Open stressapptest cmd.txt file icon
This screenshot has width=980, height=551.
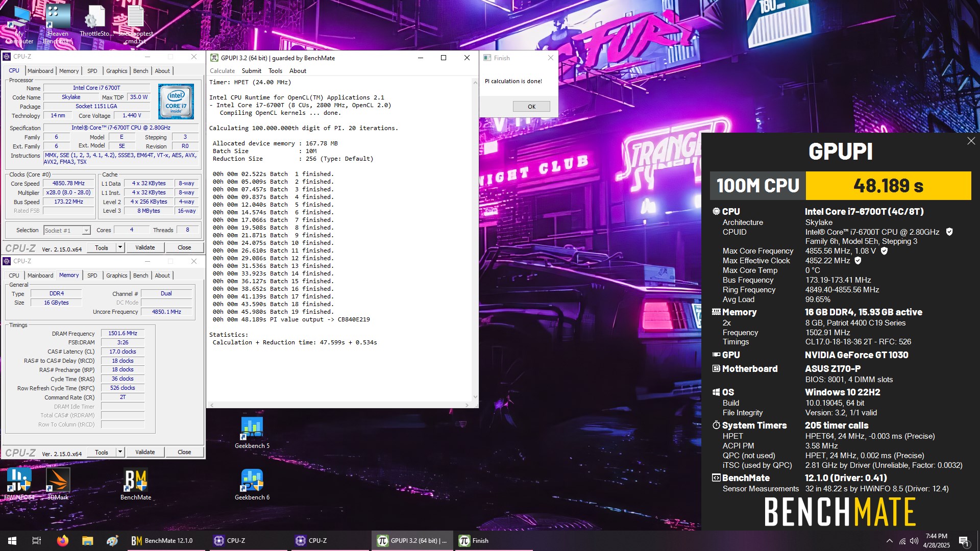[136, 24]
